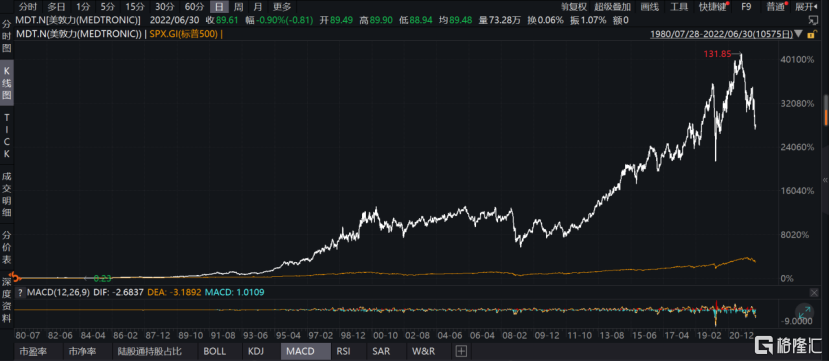This screenshot has height=362, width=829.
Task: Select the 5分 interval
Action: point(108,7)
